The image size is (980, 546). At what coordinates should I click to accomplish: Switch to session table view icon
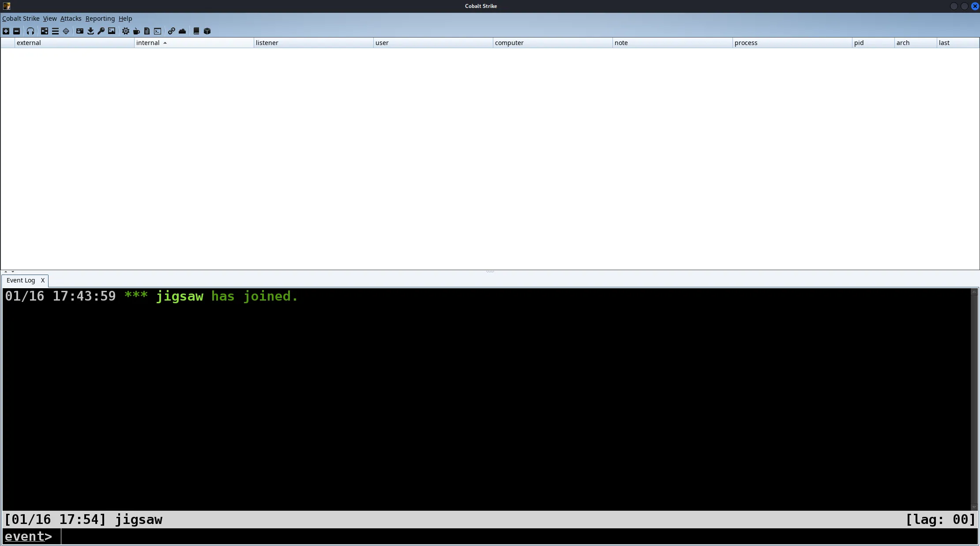coord(55,31)
